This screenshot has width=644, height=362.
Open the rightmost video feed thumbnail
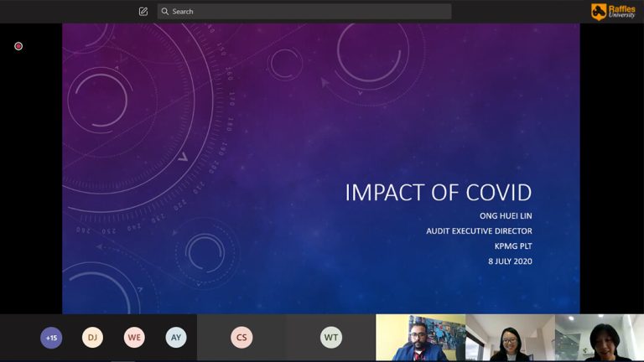(599, 339)
